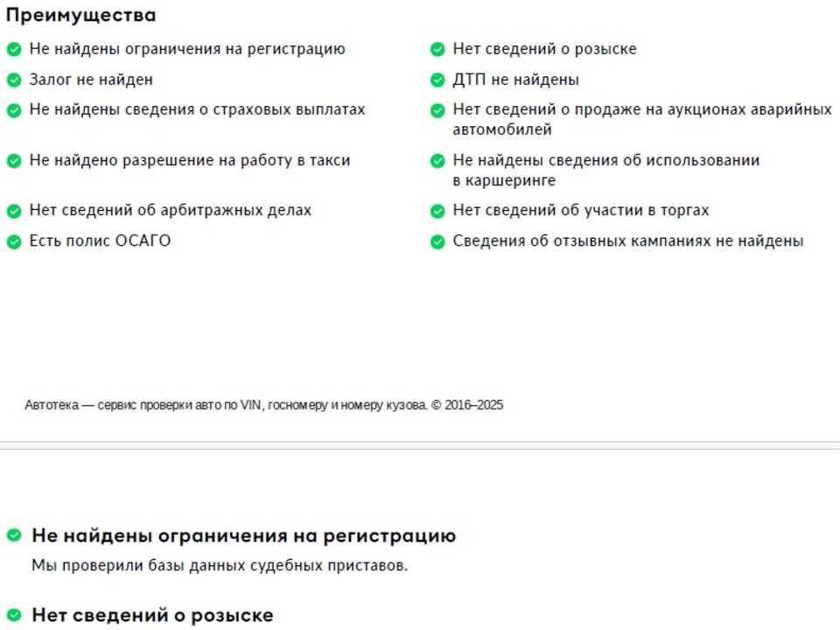840x630 pixels.
Task: Click 'ДТП не найдены' advantage text
Action: [516, 80]
